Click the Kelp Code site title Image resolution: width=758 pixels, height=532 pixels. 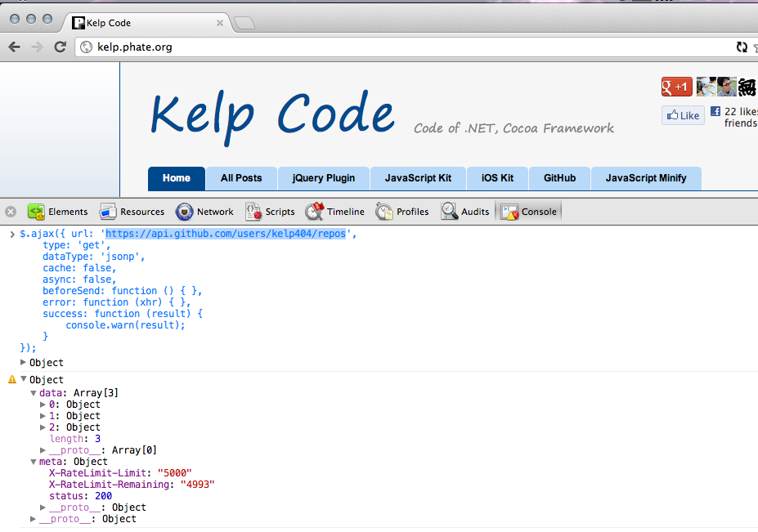[x=273, y=116]
